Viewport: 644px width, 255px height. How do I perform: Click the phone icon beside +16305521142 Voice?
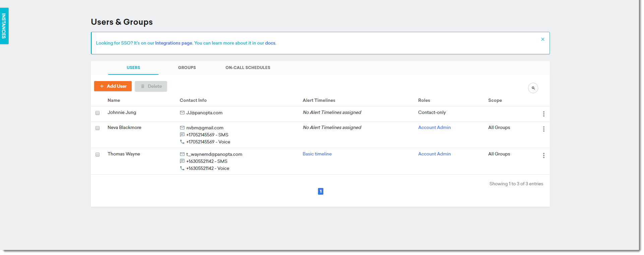click(182, 168)
